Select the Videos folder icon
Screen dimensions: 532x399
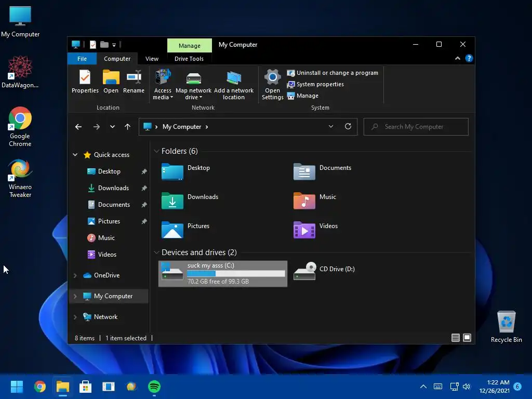[304, 230]
